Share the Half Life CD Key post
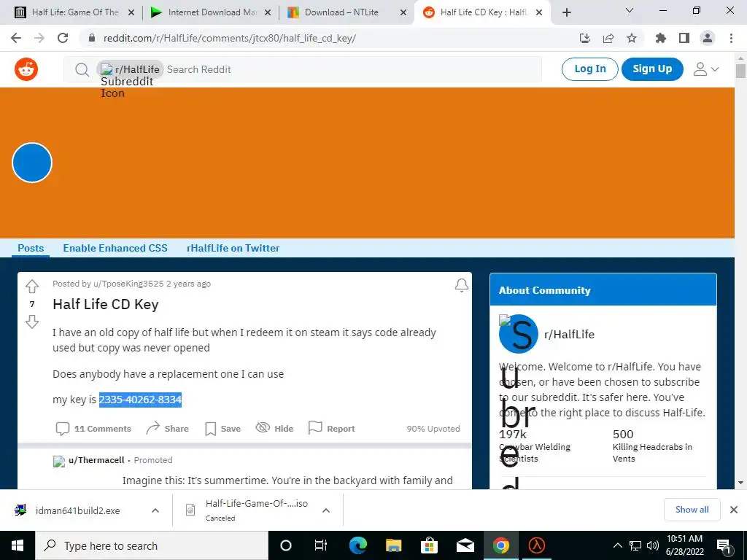This screenshot has height=560, width=747. coord(167,429)
